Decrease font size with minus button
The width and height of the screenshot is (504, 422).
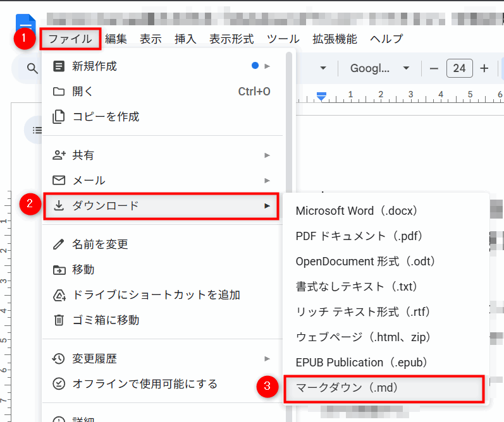point(434,68)
